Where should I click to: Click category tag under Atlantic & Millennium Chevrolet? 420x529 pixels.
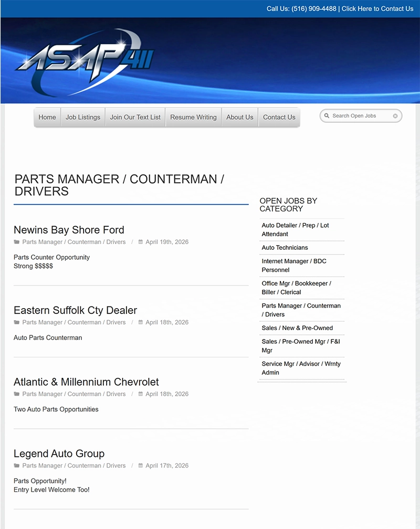pos(74,394)
